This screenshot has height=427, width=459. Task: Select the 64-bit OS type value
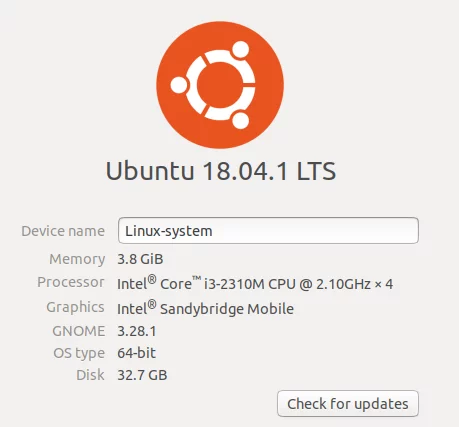136,353
